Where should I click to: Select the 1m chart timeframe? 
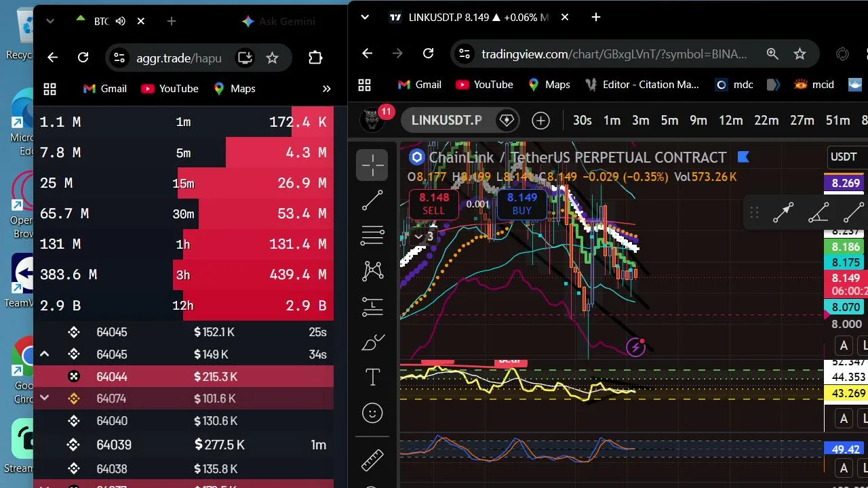point(612,121)
